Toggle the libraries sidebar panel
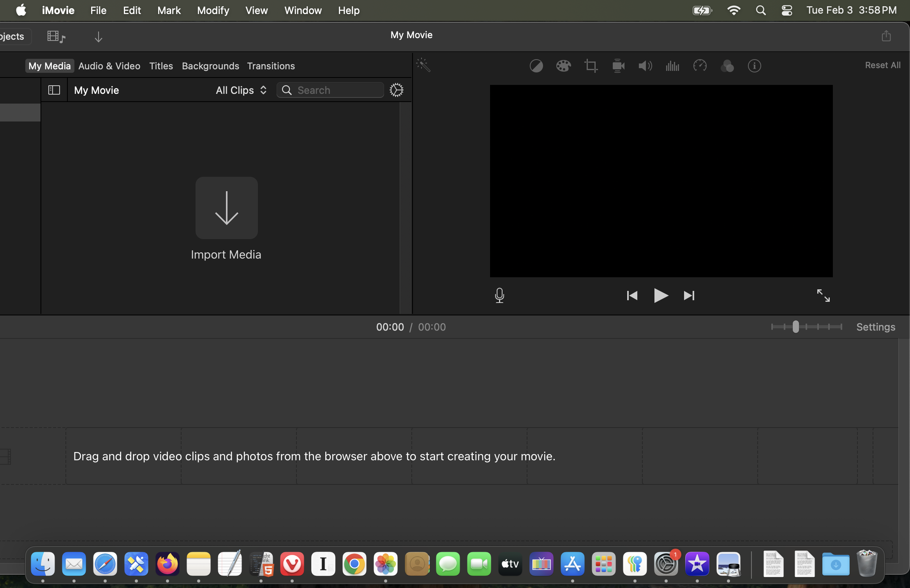The image size is (910, 588). tap(54, 90)
